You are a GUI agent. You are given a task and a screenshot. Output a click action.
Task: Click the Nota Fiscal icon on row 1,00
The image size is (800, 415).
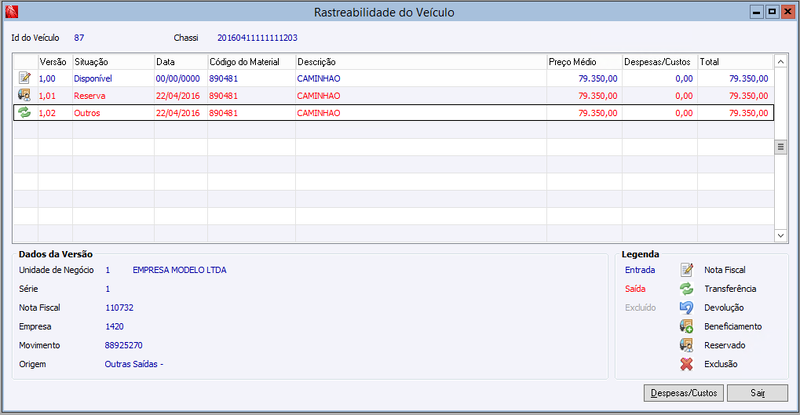(x=24, y=78)
